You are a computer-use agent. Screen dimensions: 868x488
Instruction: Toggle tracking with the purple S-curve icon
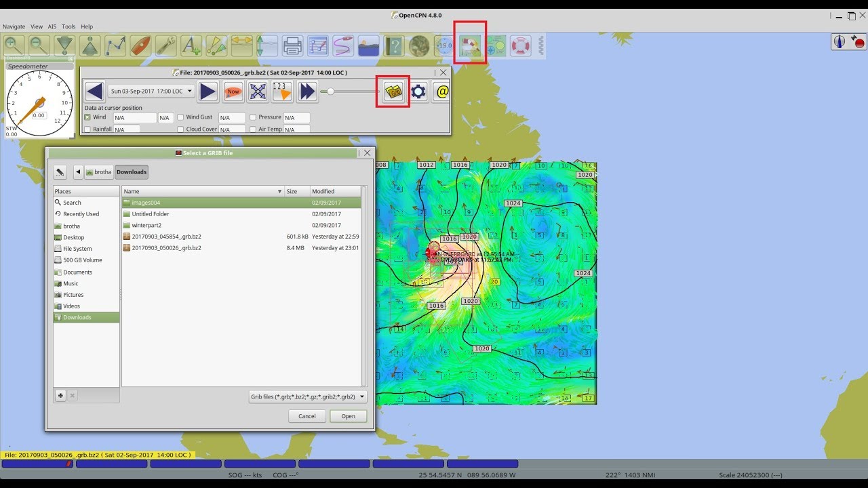point(343,45)
